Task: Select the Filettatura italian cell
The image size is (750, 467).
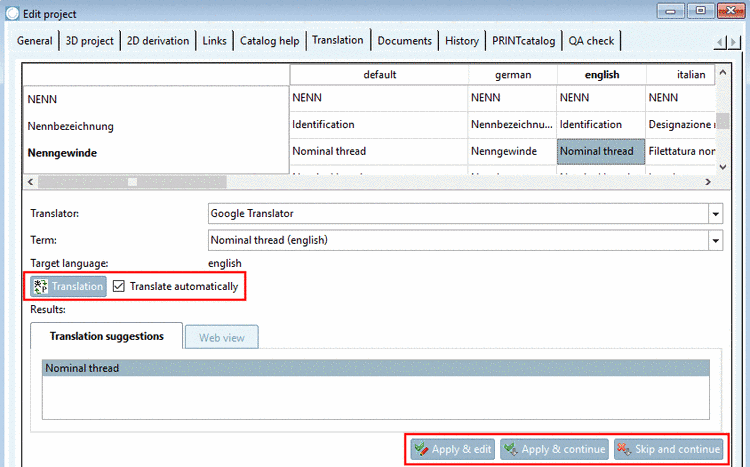Action: 681,152
